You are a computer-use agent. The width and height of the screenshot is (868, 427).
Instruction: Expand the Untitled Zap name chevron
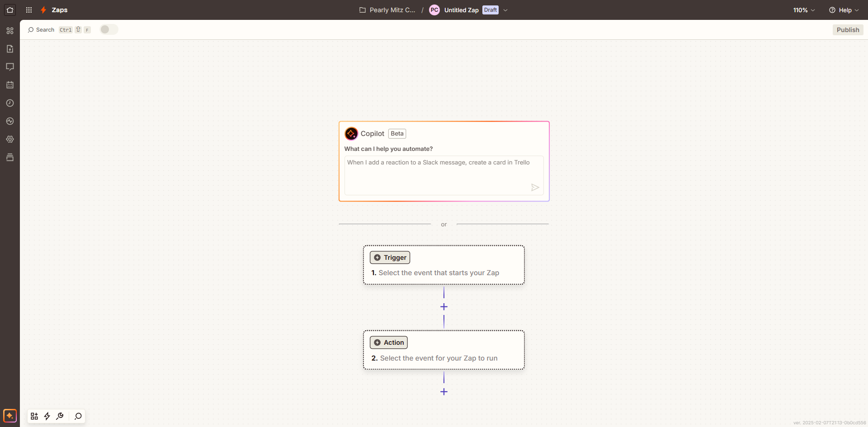tap(505, 10)
